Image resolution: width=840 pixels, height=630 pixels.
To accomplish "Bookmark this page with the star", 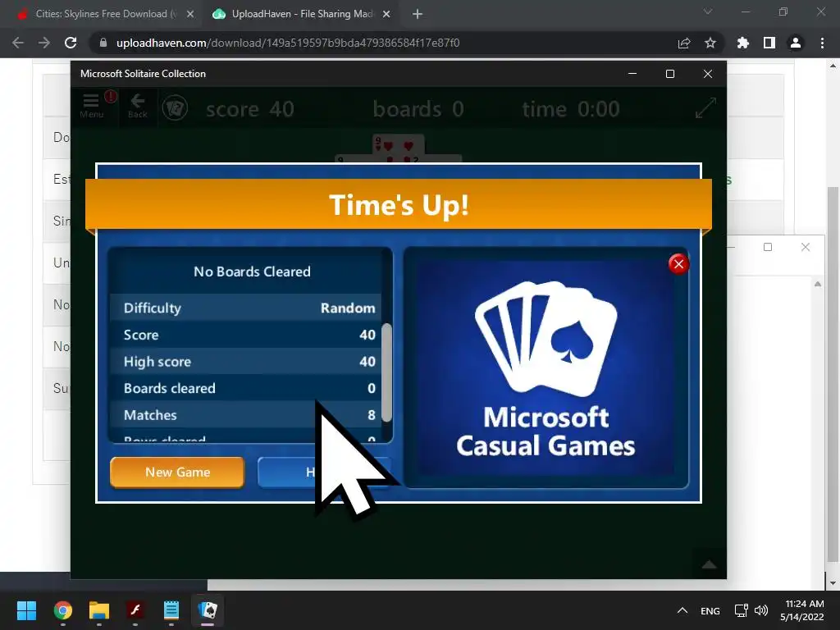I will coord(710,43).
